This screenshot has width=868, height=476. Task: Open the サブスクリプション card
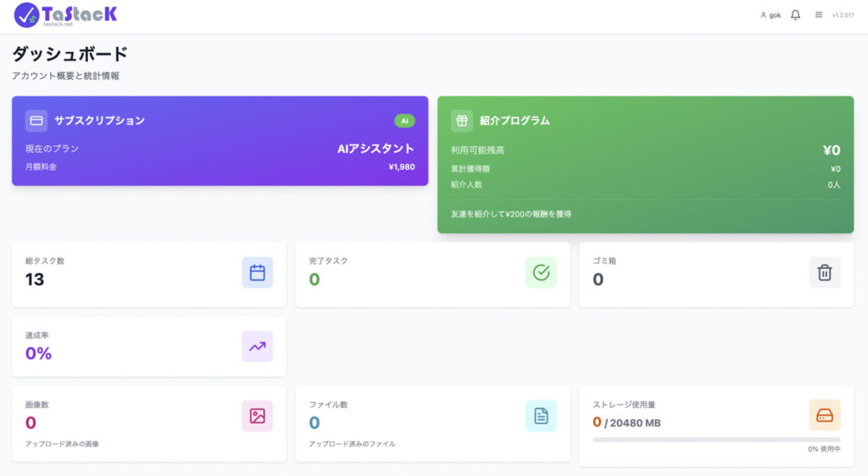coord(220,140)
